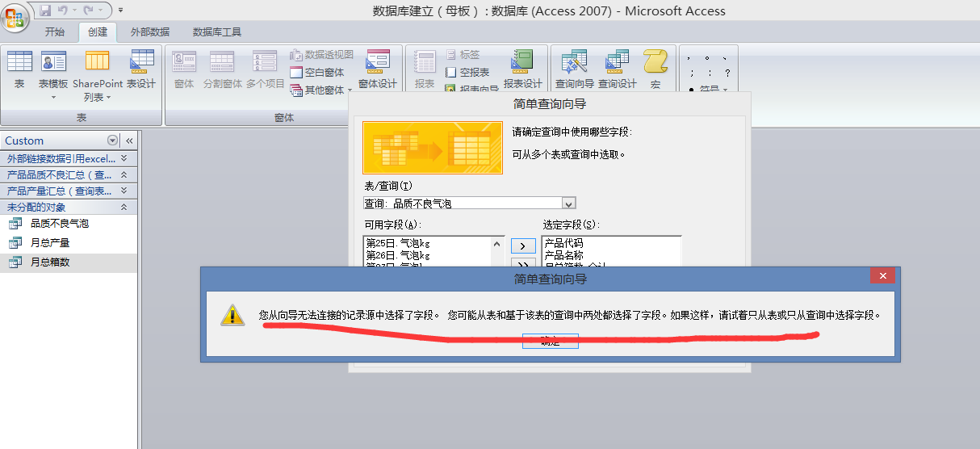Click the Redo icon in quick access toolbar
This screenshot has height=449, width=980.
coord(89,10)
